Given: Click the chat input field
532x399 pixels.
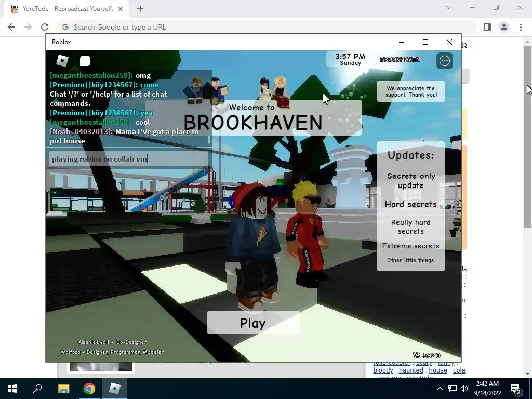Looking at the screenshot, I should 129,159.
